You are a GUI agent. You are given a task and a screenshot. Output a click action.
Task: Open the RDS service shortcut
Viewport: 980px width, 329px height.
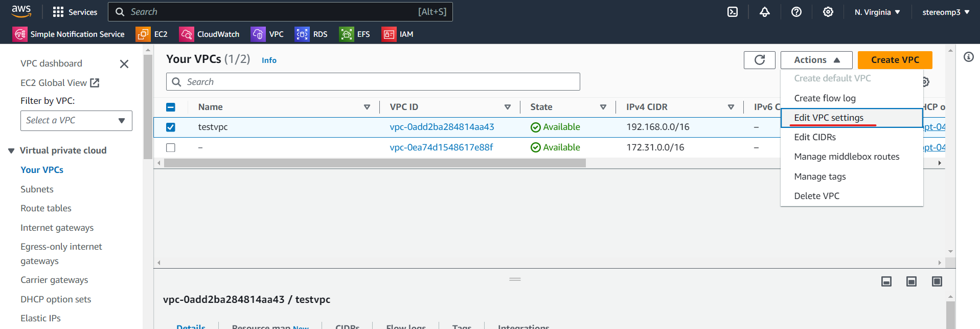[x=311, y=34]
